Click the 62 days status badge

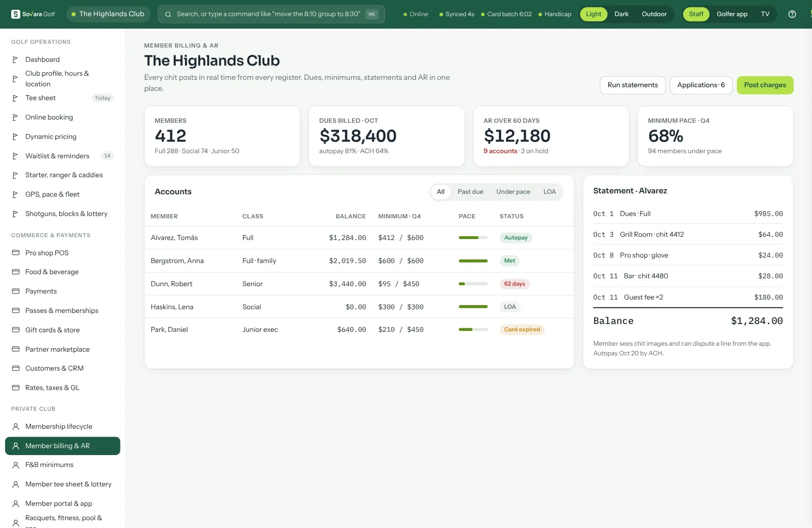tap(514, 284)
